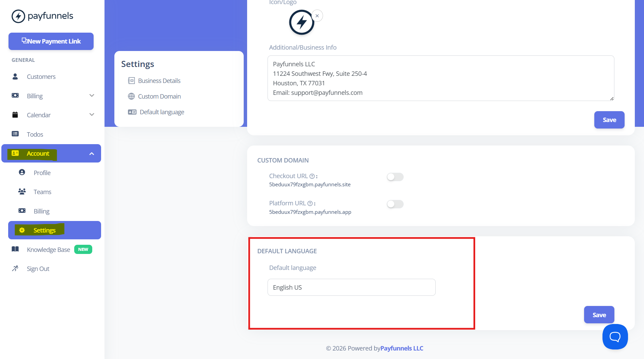
Task: Click the Settings gear icon
Action: [22, 230]
